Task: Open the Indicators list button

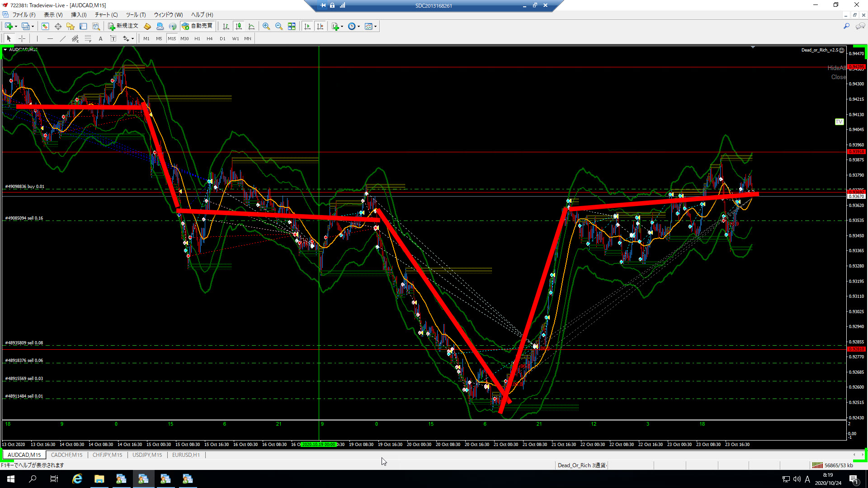Action: click(x=335, y=26)
